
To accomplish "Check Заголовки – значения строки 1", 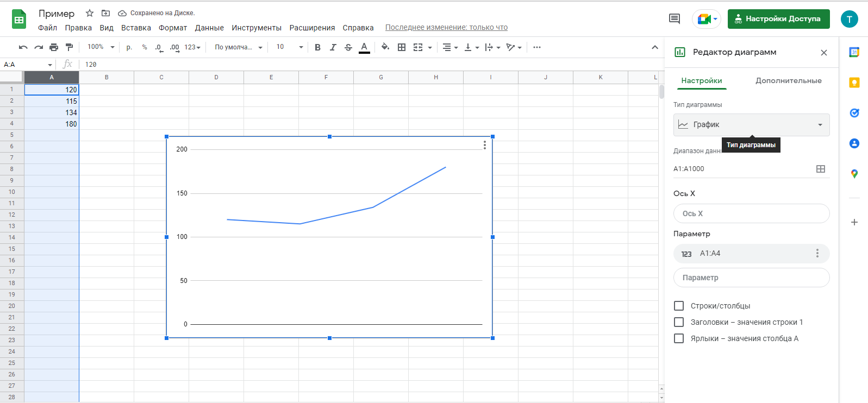I will (x=679, y=322).
